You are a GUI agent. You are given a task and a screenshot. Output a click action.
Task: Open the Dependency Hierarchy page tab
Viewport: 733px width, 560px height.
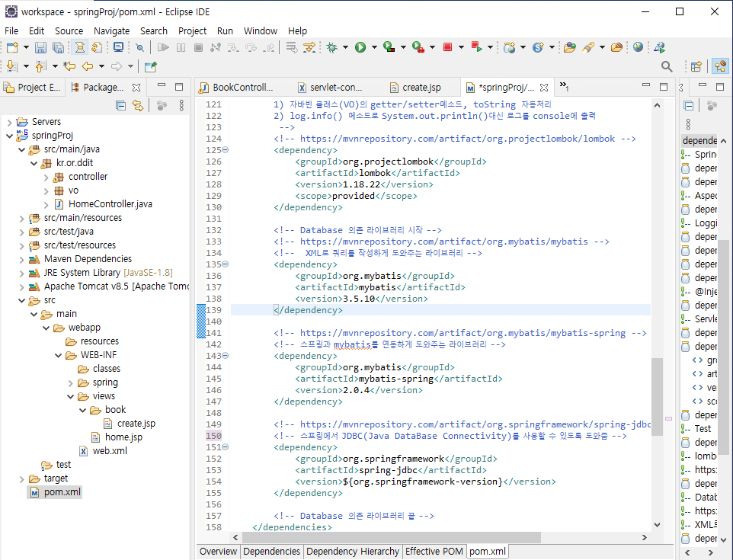click(x=353, y=552)
